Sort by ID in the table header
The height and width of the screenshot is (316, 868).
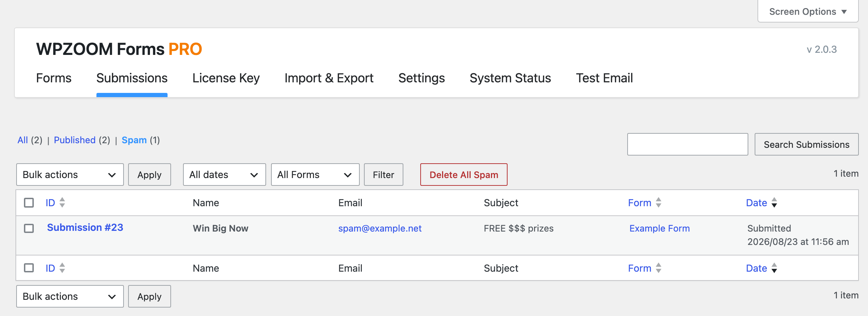tap(50, 203)
